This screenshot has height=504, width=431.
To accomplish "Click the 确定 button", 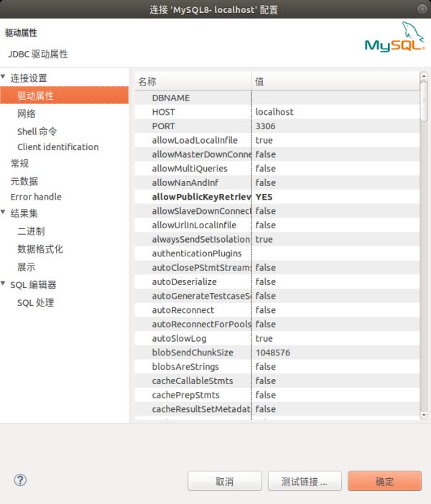I will (x=385, y=481).
